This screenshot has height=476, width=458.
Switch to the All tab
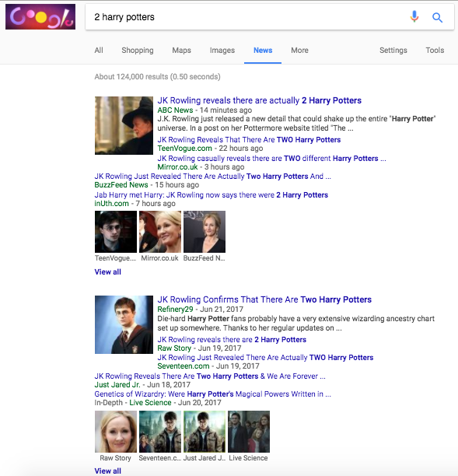[x=99, y=51]
